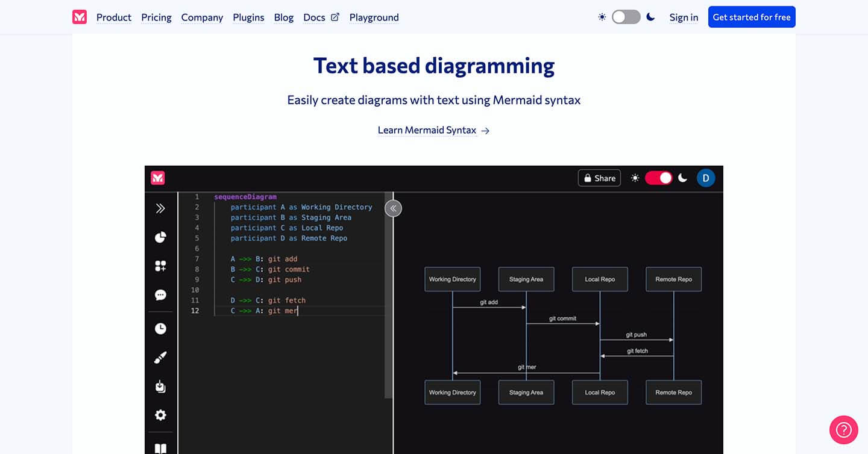Open the settings gear icon
Viewport: 868px width, 454px height.
160,415
